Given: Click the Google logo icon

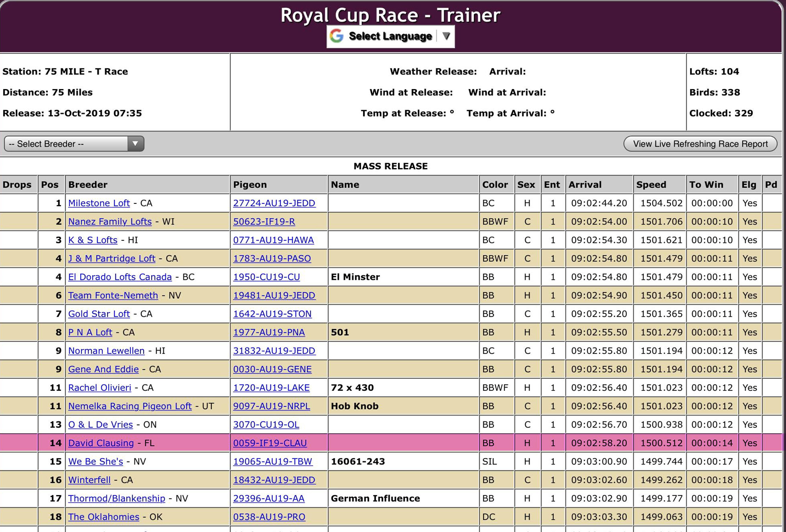Looking at the screenshot, I should point(337,36).
